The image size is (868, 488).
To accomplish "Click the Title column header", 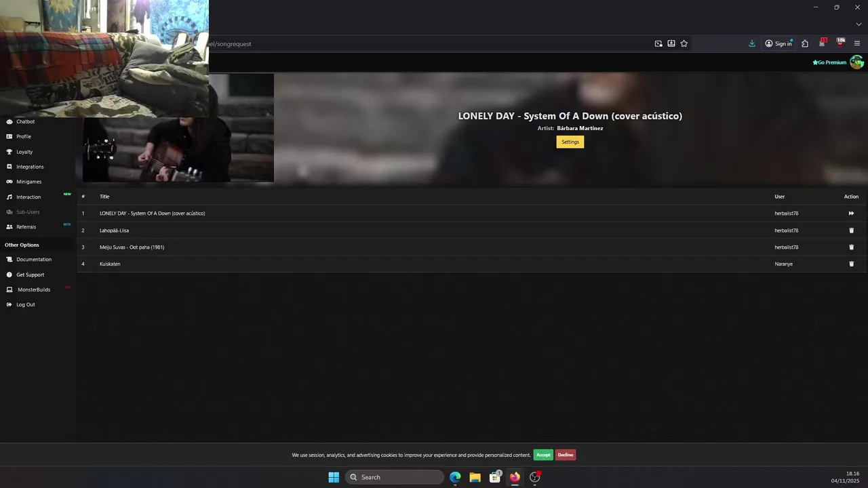I will (104, 197).
